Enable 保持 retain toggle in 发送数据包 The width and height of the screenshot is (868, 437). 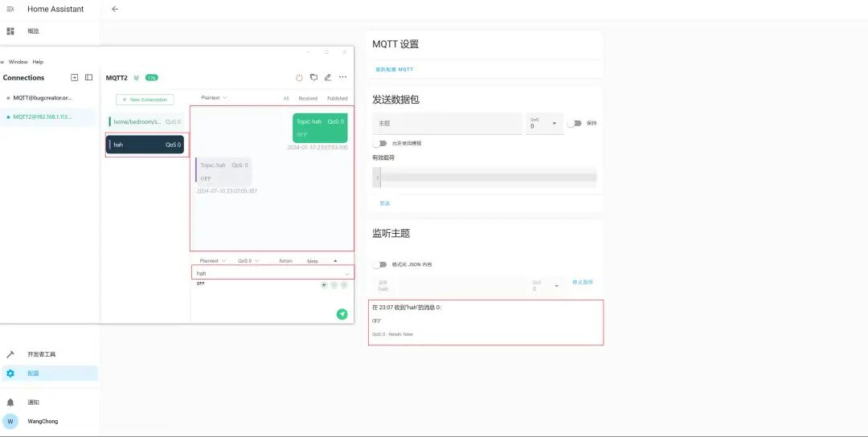575,124
